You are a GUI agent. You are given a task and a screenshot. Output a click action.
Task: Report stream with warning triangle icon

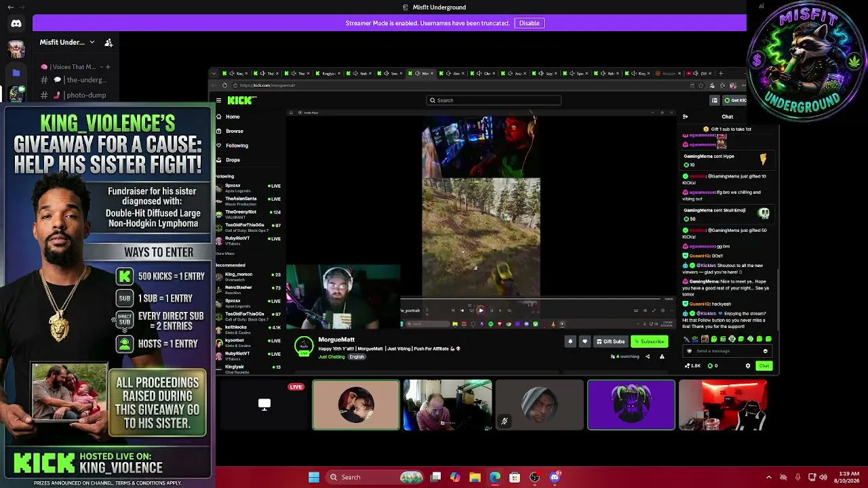point(662,357)
